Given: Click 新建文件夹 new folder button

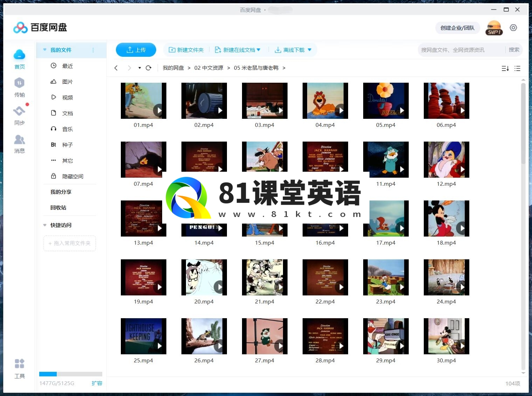Looking at the screenshot, I should 186,50.
